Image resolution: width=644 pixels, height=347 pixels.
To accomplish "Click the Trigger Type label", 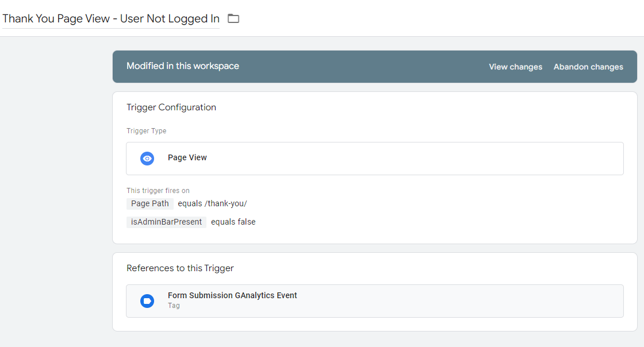I will [x=146, y=131].
